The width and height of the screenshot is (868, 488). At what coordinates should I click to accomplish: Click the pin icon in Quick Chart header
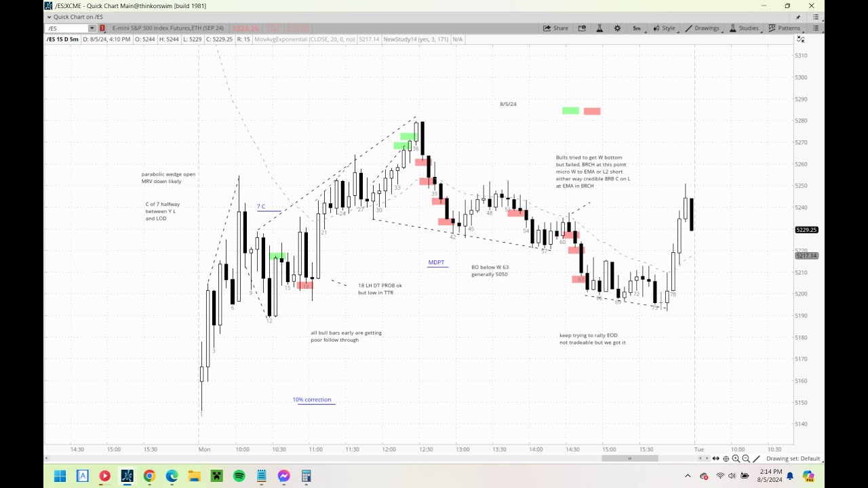[798, 17]
